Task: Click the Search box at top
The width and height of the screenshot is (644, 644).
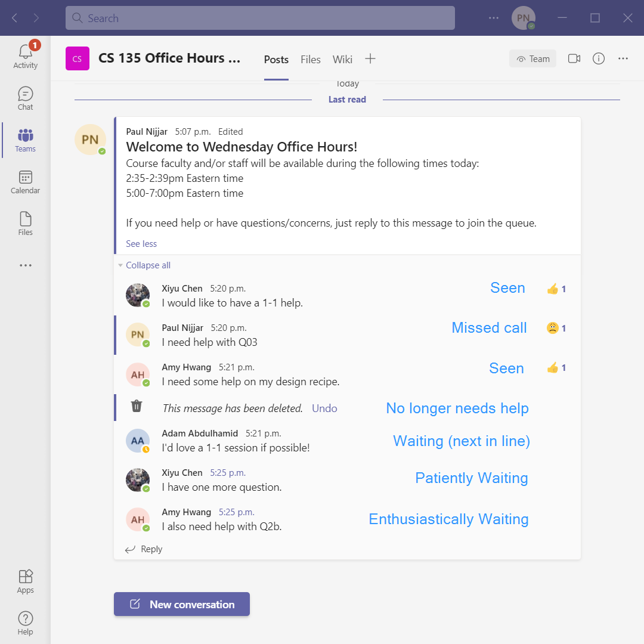Action: pos(260,18)
